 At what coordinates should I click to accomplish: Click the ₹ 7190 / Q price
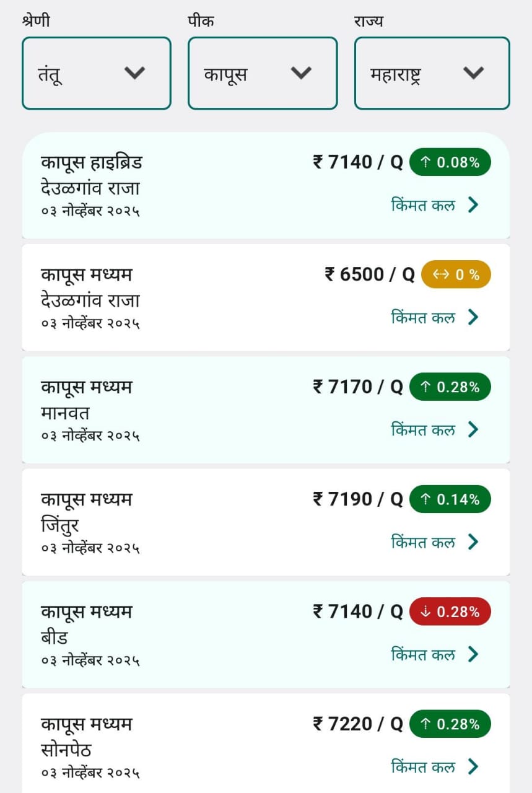pos(357,499)
